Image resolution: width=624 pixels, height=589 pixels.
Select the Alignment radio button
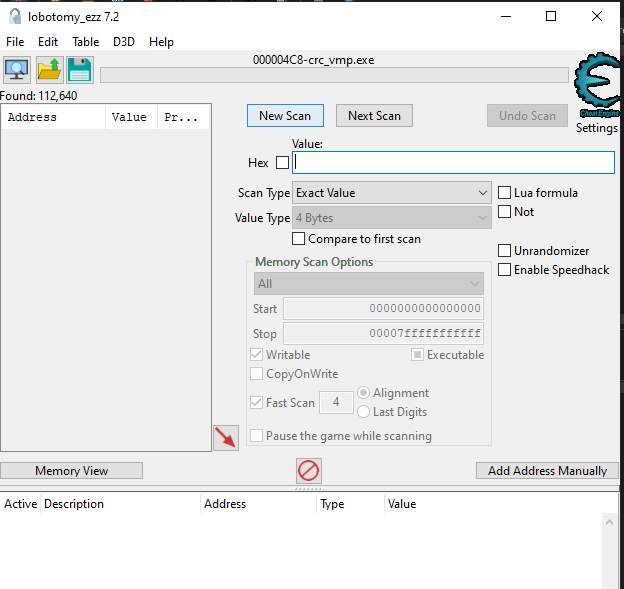click(363, 393)
